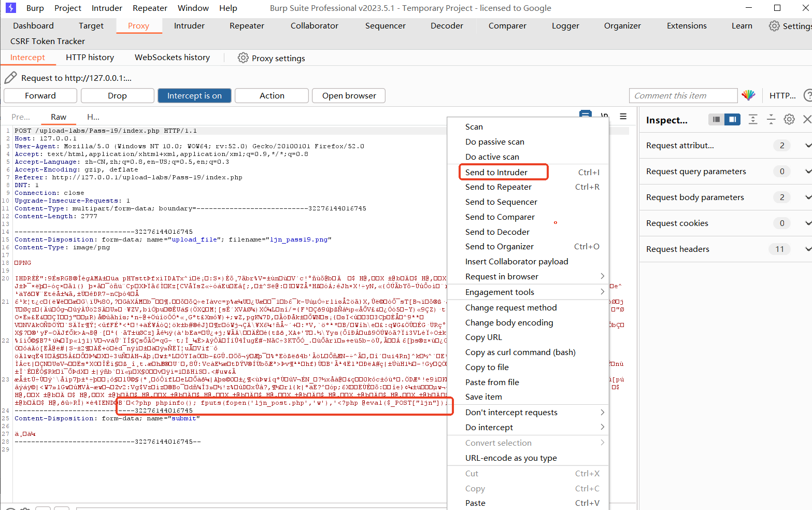Expand Request cookies section

(x=725, y=223)
